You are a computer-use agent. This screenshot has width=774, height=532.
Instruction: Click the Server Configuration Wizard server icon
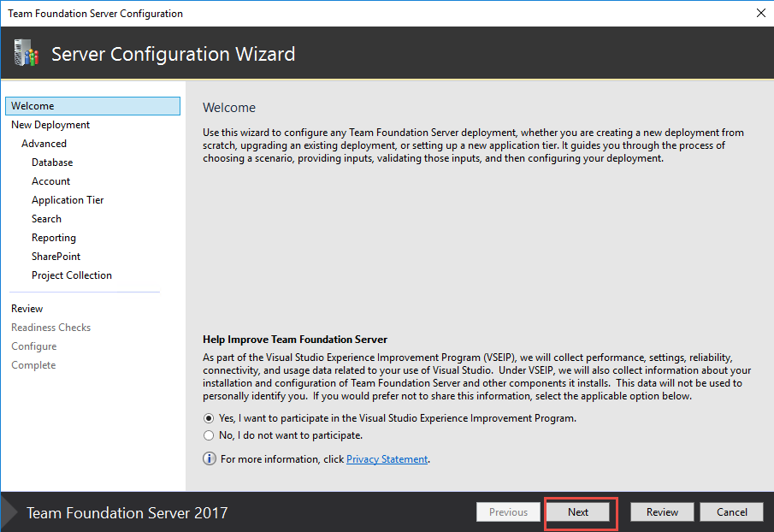27,53
